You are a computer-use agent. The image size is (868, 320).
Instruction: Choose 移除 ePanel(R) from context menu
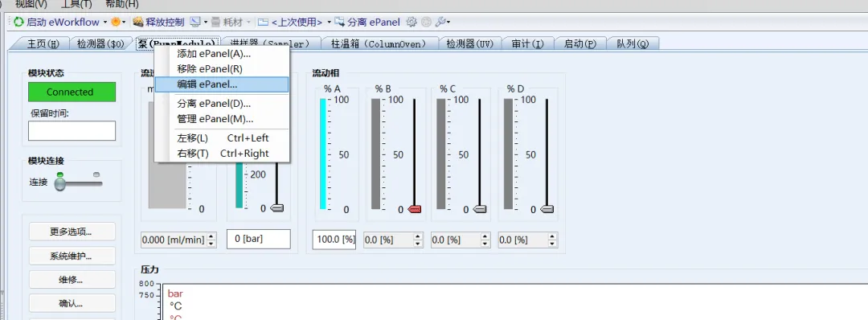(x=222, y=69)
